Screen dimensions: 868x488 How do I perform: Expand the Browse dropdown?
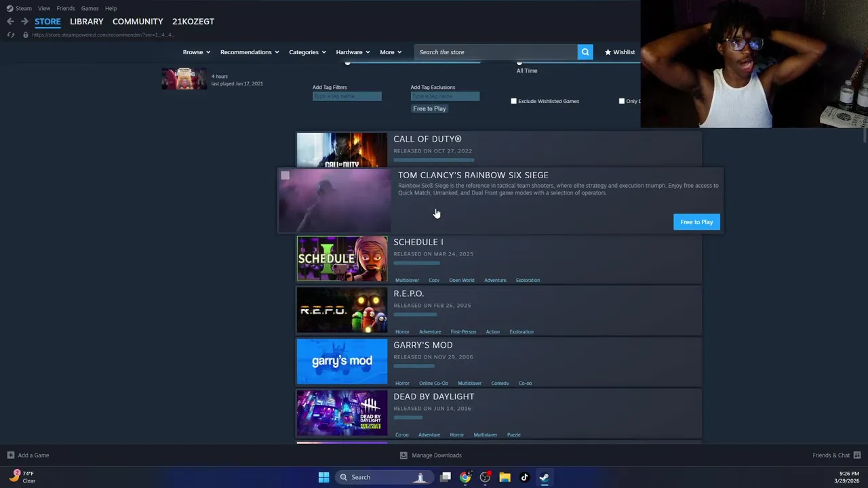point(197,52)
